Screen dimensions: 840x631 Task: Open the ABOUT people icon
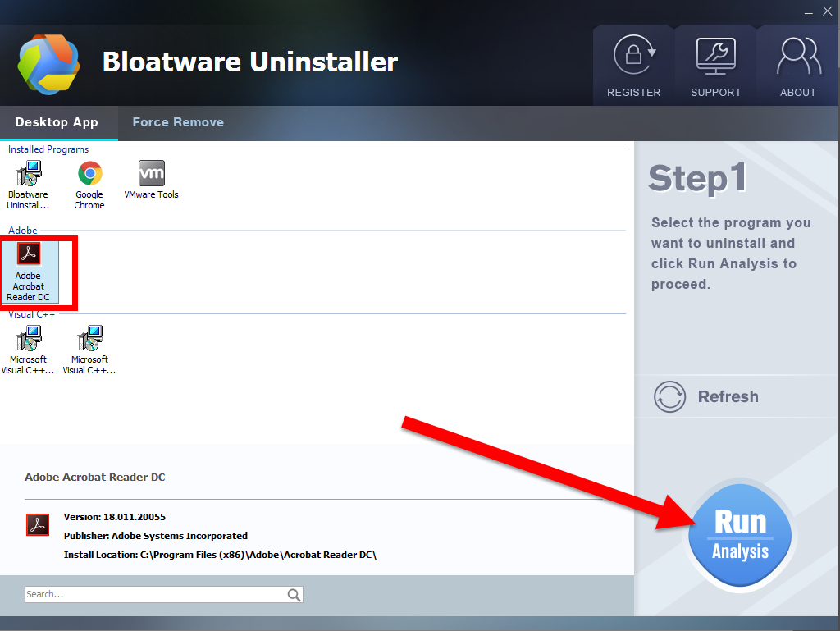tap(798, 56)
